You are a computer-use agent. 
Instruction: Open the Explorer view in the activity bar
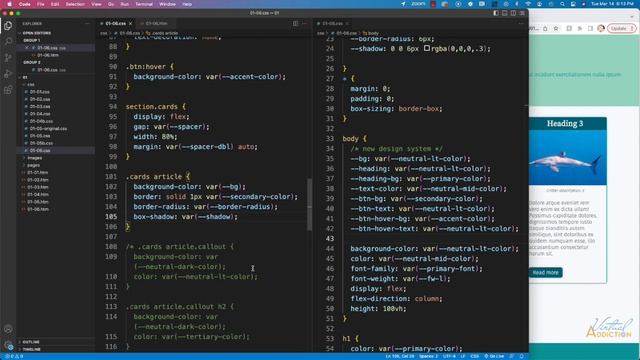tap(8, 26)
